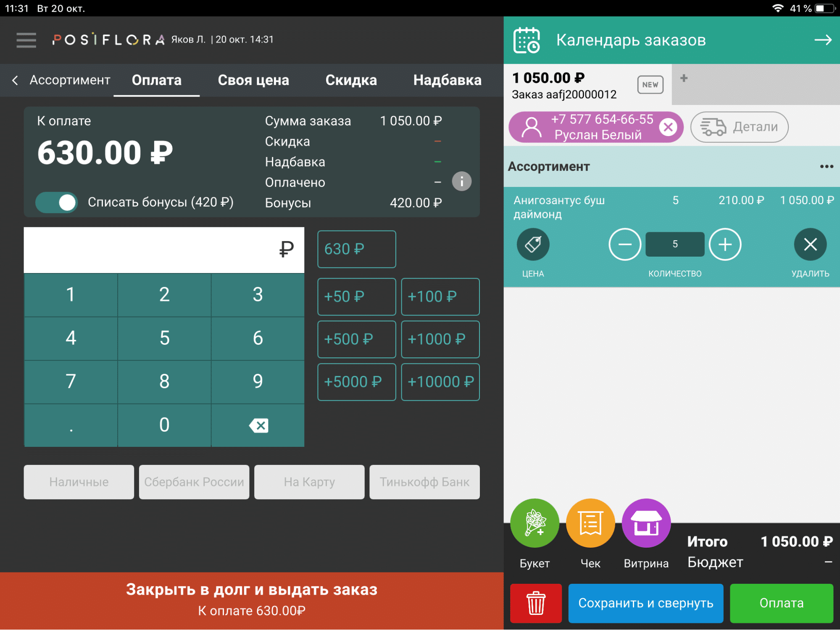Screen dimensions: 840x630
Task: Add +10000 ₽ quick amount
Action: (x=440, y=382)
